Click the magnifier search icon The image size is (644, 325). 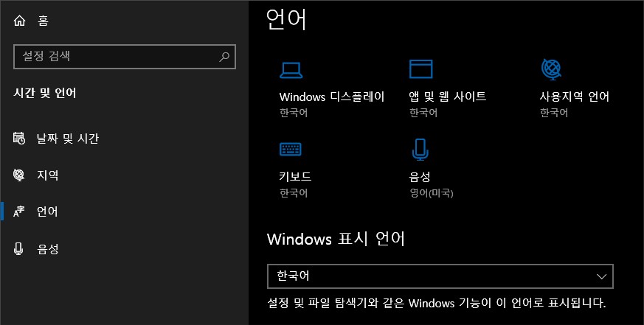[x=224, y=57]
